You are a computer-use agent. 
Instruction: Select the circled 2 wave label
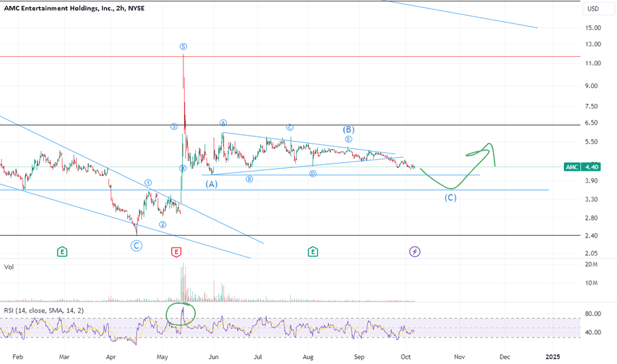pos(162,224)
